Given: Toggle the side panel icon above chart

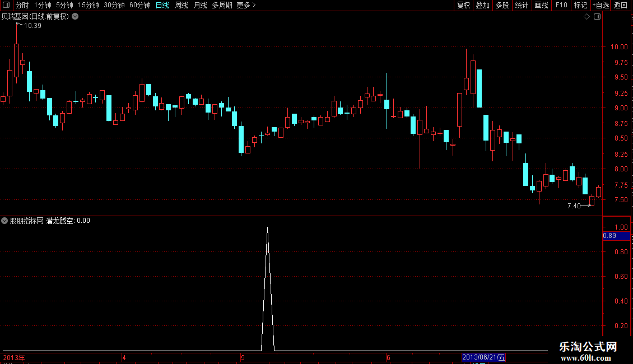Looking at the screenshot, I should [x=597, y=17].
